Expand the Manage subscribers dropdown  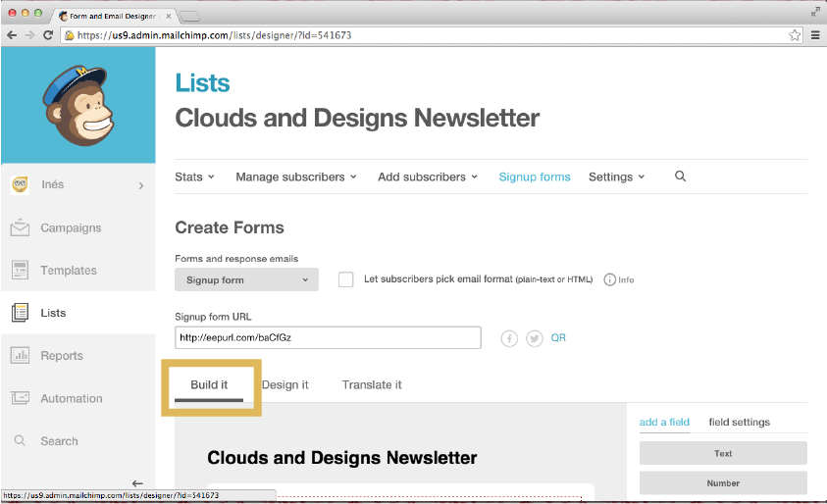coord(296,176)
